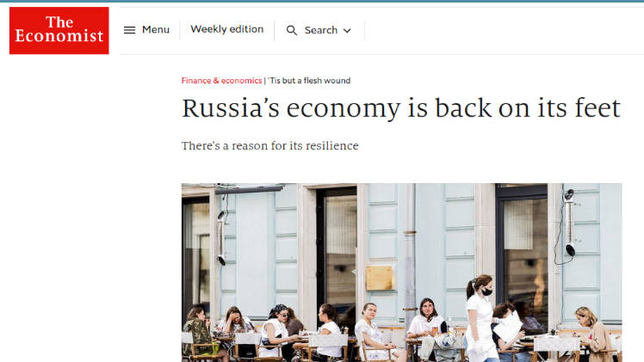Viewport: 644px width, 362px height.
Task: Open the Weekly edition page
Action: pyautogui.click(x=226, y=29)
